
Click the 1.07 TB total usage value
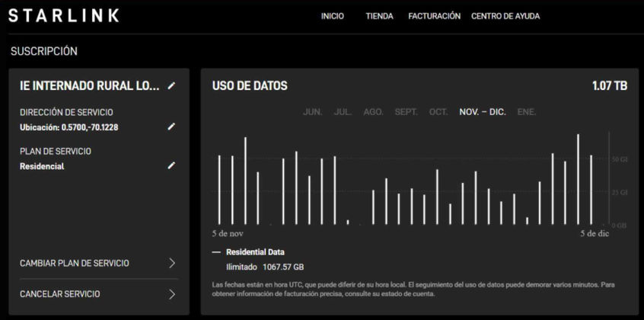[x=610, y=86]
